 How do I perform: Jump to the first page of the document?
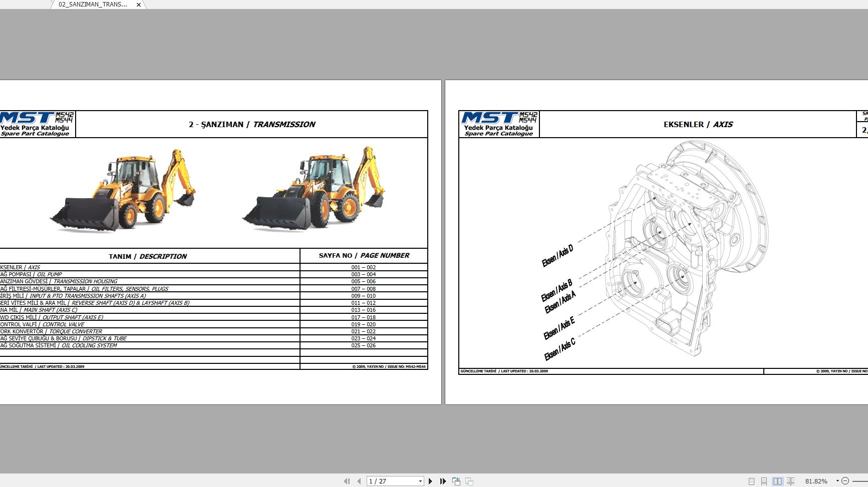click(x=347, y=481)
